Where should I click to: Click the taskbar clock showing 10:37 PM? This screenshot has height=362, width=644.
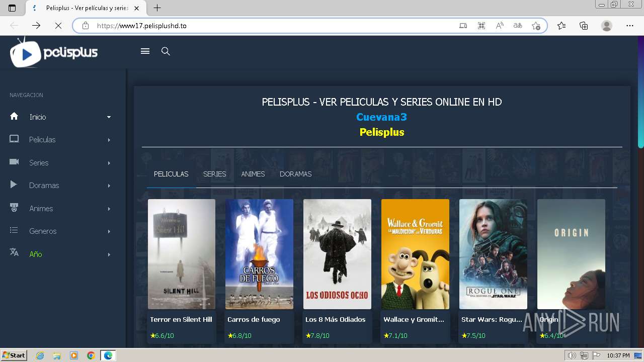pyautogui.click(x=618, y=355)
